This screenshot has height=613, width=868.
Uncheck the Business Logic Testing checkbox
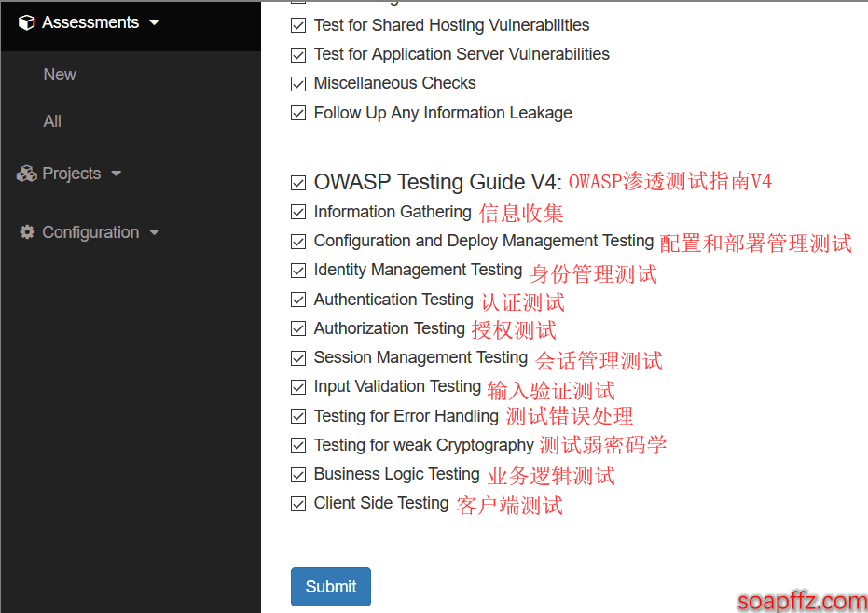(x=298, y=475)
